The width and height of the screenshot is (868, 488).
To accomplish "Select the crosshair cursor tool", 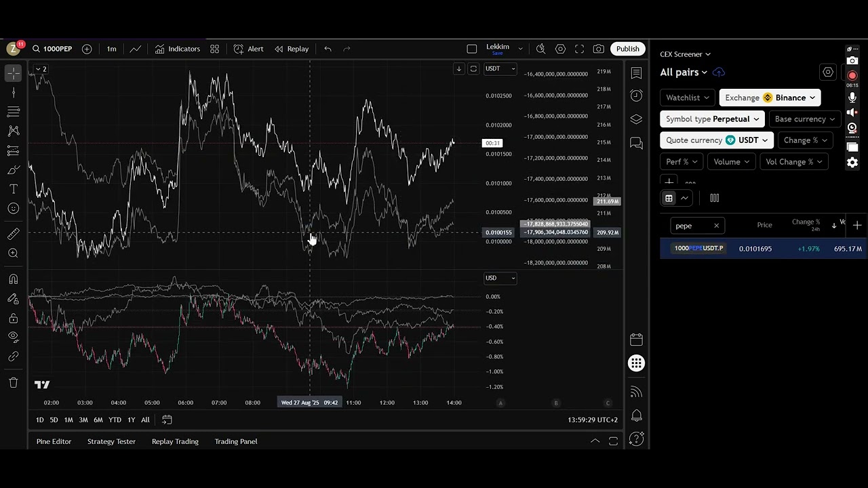I will click(13, 73).
